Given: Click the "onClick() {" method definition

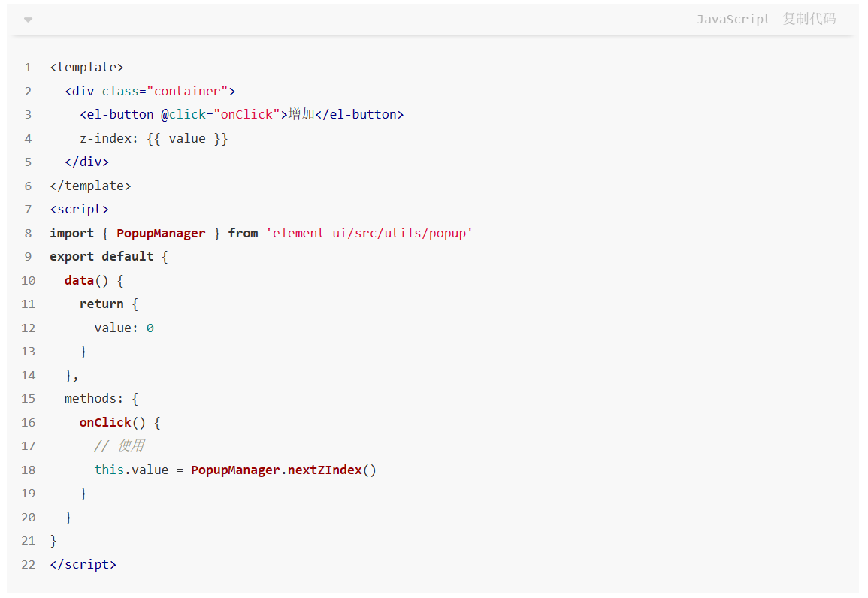Looking at the screenshot, I should point(119,423).
